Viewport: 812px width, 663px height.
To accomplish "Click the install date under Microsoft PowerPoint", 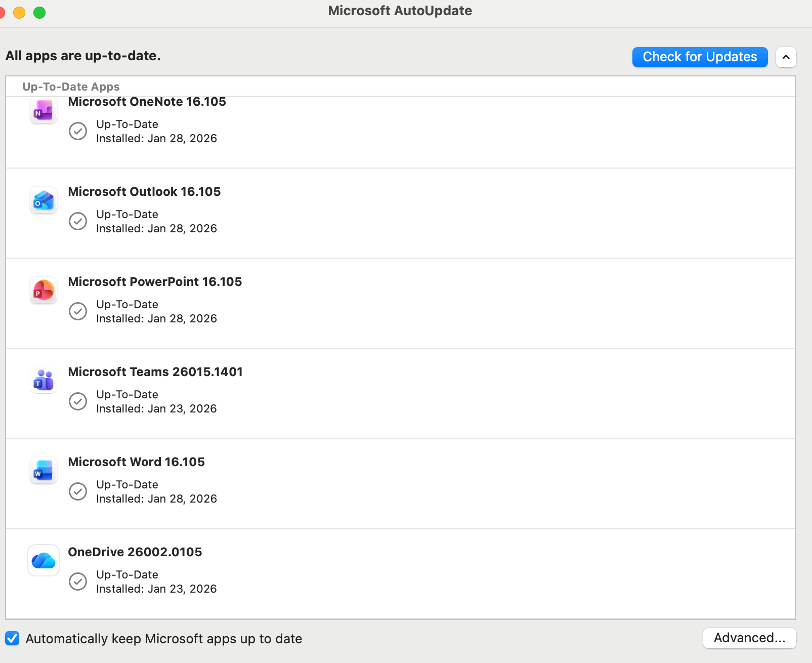I will (x=157, y=319).
